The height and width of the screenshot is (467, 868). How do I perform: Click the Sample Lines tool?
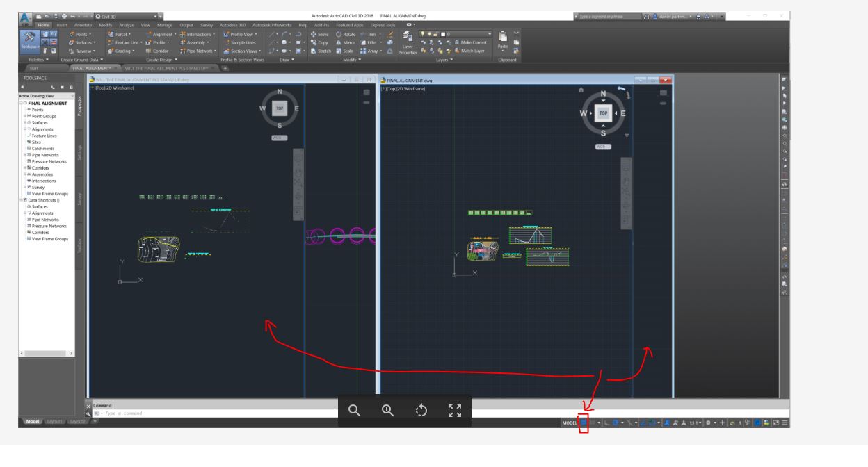point(243,42)
